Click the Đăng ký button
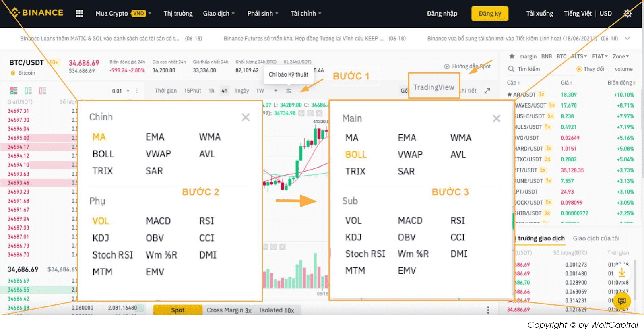Viewport: 644px width, 333px height. (x=490, y=14)
